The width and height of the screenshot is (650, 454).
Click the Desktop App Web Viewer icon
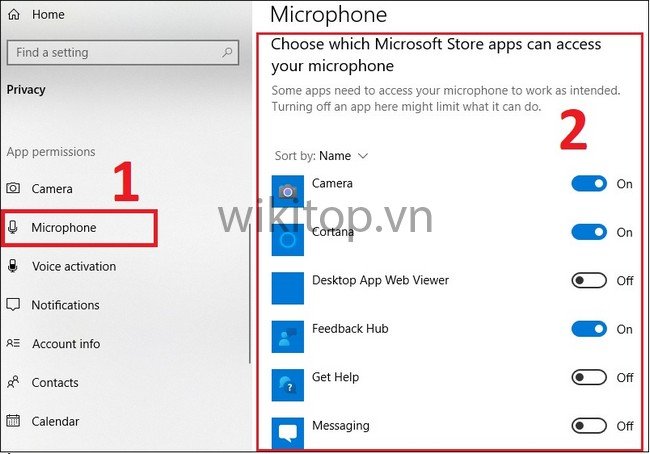click(x=288, y=288)
